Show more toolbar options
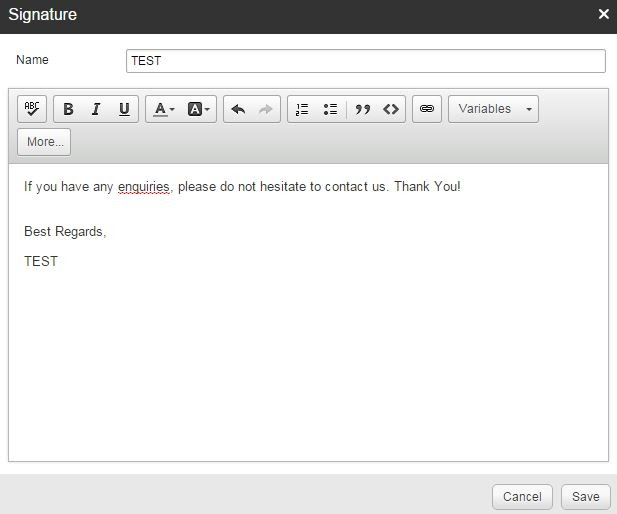The image size is (617, 514). 44,142
